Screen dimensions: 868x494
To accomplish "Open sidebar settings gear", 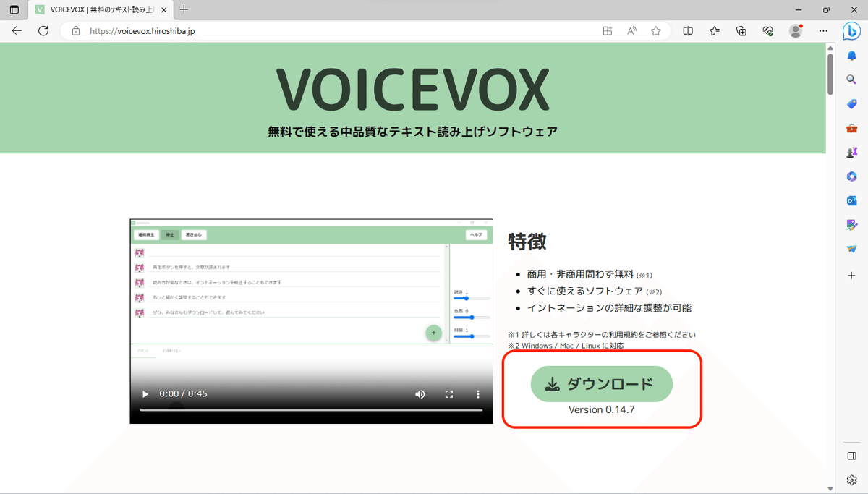I will [851, 480].
